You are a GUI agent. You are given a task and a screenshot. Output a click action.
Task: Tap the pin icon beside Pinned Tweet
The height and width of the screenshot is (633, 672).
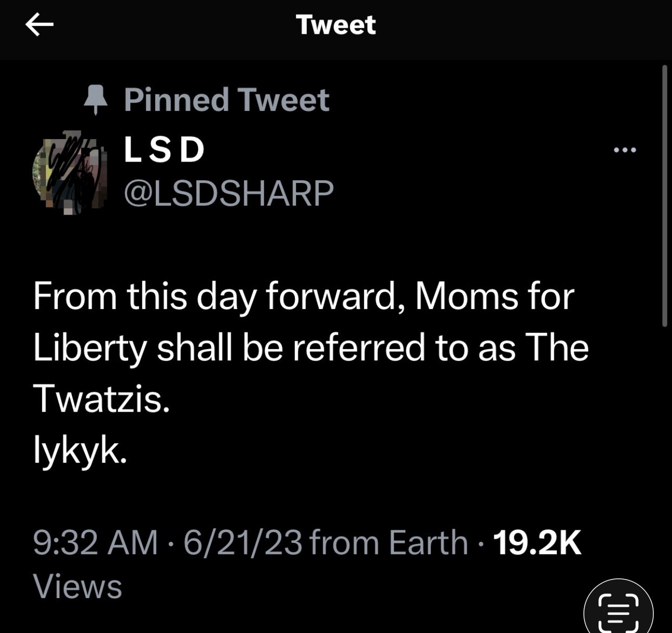point(95,100)
